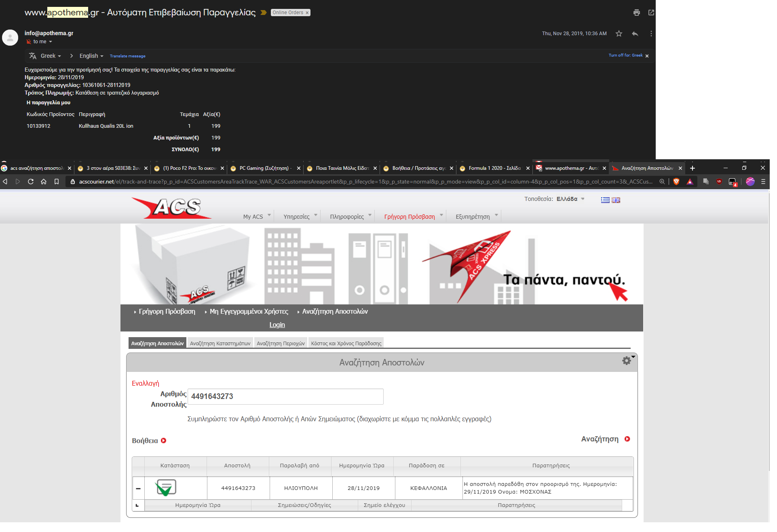This screenshot has height=532, width=777.
Task: Open a new browser tab
Action: click(693, 168)
